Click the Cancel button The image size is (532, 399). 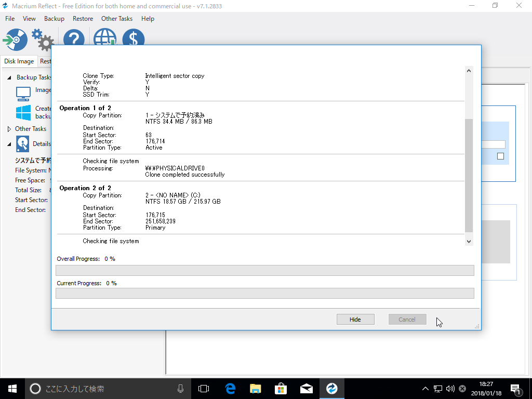[x=407, y=320]
